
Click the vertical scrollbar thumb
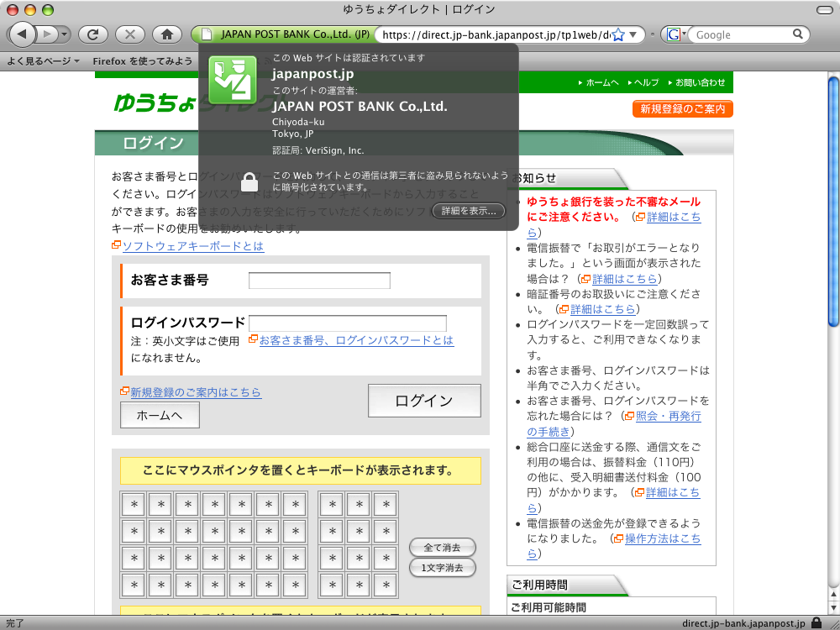click(x=833, y=201)
